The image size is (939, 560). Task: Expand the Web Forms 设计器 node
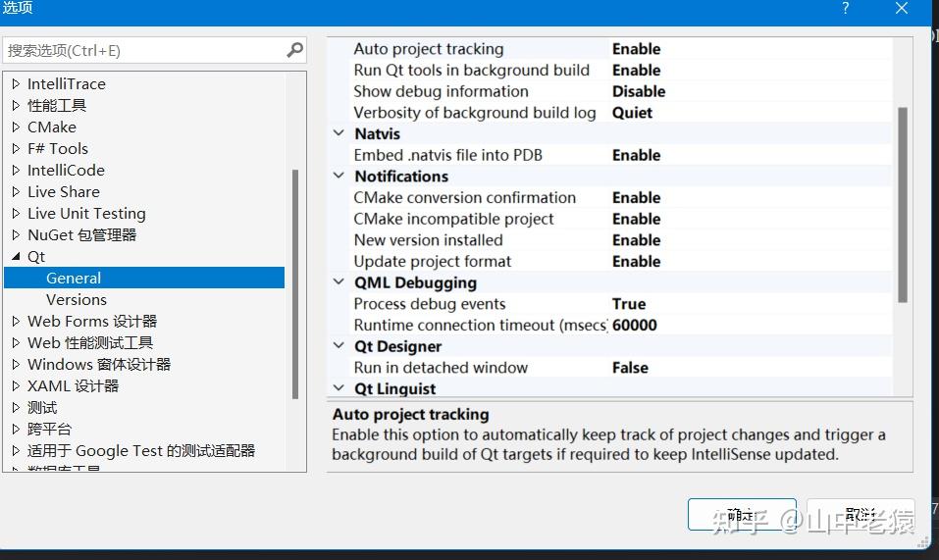click(16, 322)
